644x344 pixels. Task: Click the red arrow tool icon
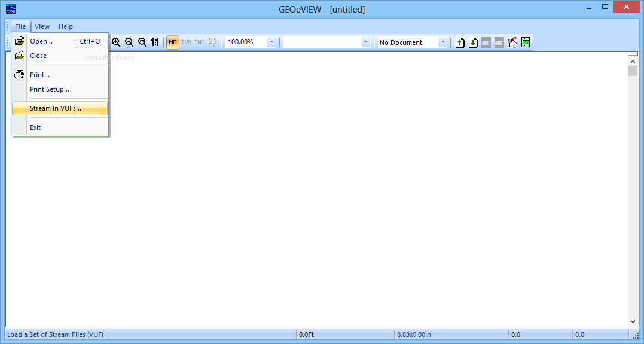[512, 42]
